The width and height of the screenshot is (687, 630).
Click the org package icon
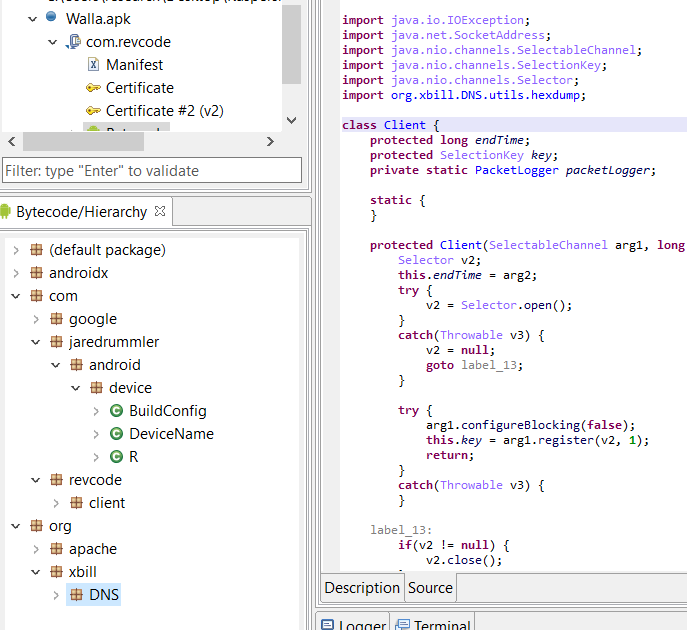(36, 526)
